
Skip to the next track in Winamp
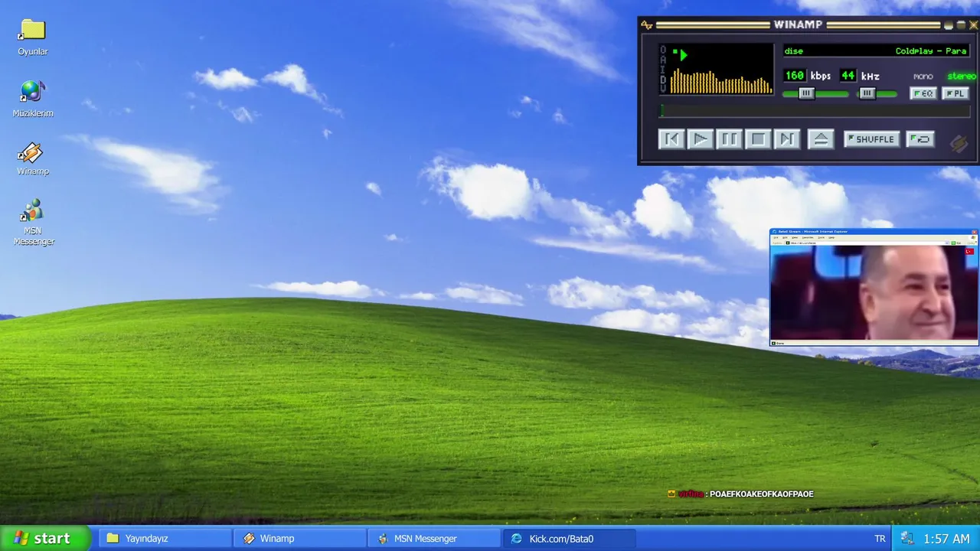[787, 139]
